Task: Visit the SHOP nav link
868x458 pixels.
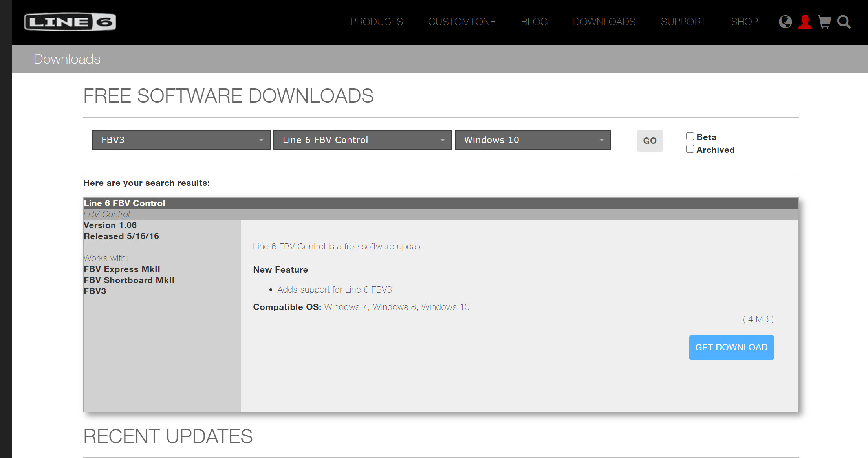Action: pyautogui.click(x=744, y=22)
